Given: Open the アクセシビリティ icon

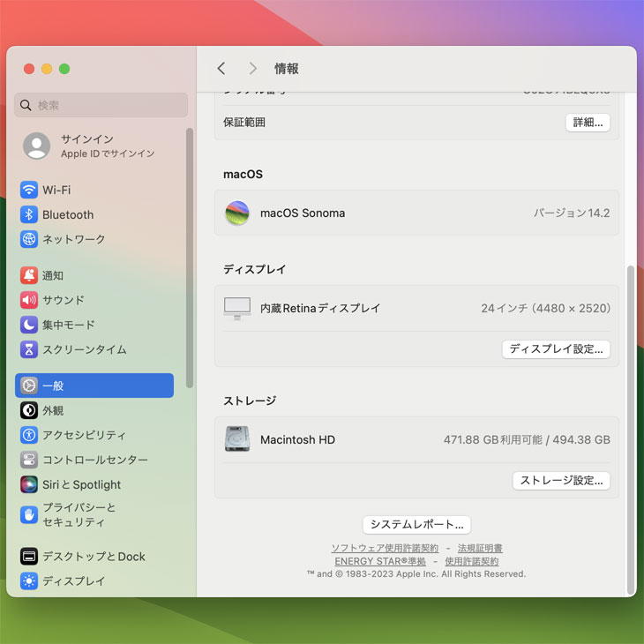Looking at the screenshot, I should point(29,435).
